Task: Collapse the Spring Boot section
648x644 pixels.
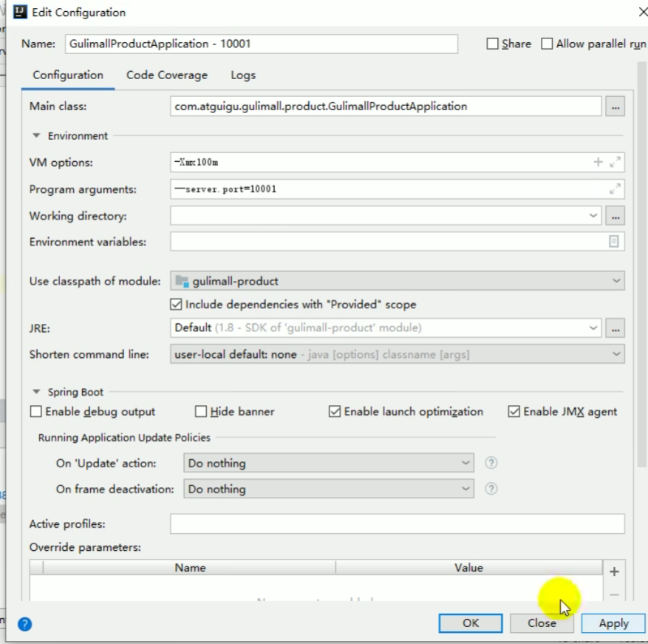Action: 36,392
